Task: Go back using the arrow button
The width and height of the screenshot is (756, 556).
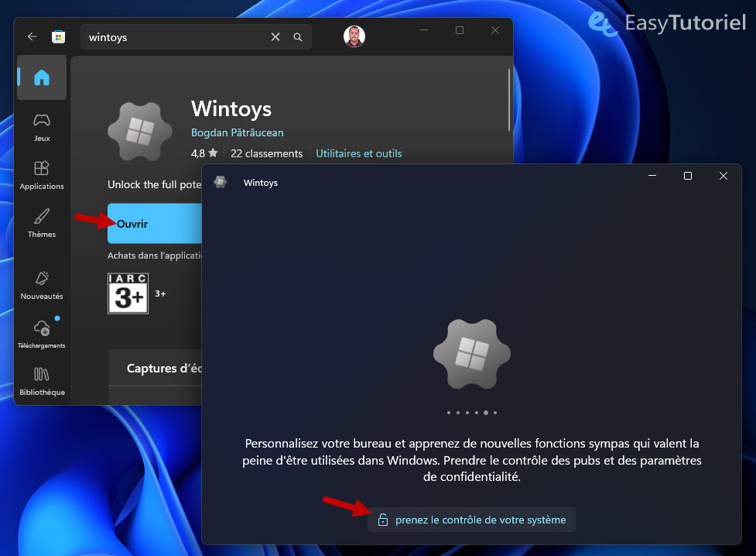Action: pos(31,36)
